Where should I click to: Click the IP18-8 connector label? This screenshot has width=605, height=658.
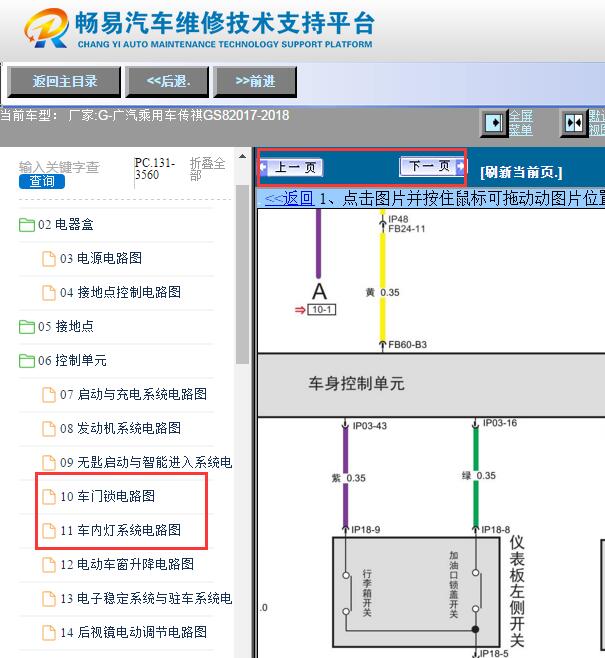pyautogui.click(x=496, y=530)
